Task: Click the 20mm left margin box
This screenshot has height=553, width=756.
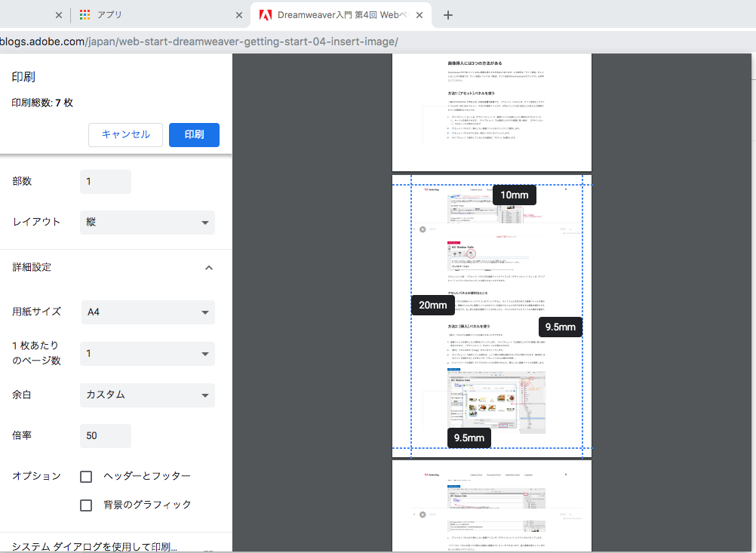Action: coord(432,306)
